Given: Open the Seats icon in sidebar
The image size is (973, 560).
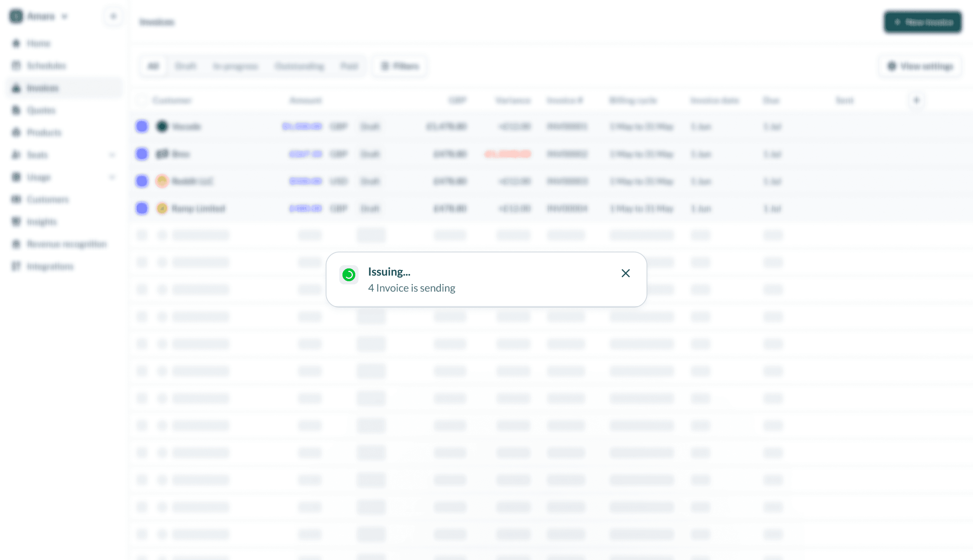Looking at the screenshot, I should (x=16, y=155).
